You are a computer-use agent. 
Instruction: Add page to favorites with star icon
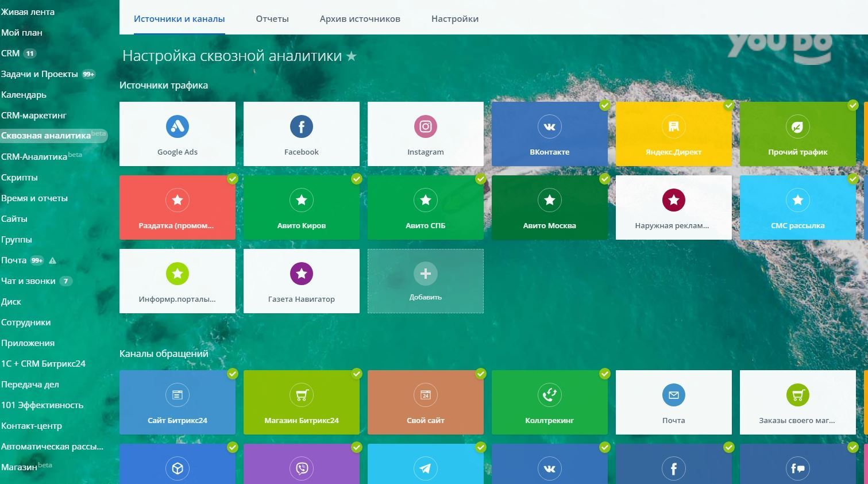pos(352,56)
